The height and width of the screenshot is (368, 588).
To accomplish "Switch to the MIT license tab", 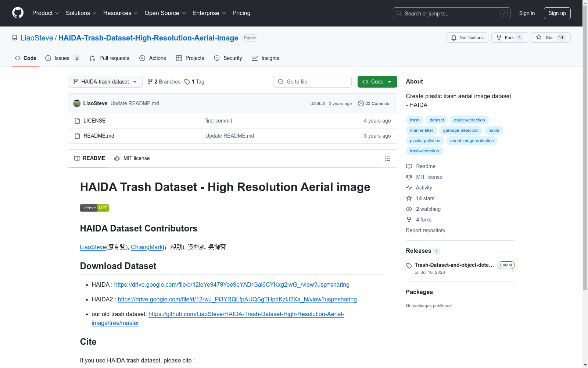I will click(x=132, y=158).
